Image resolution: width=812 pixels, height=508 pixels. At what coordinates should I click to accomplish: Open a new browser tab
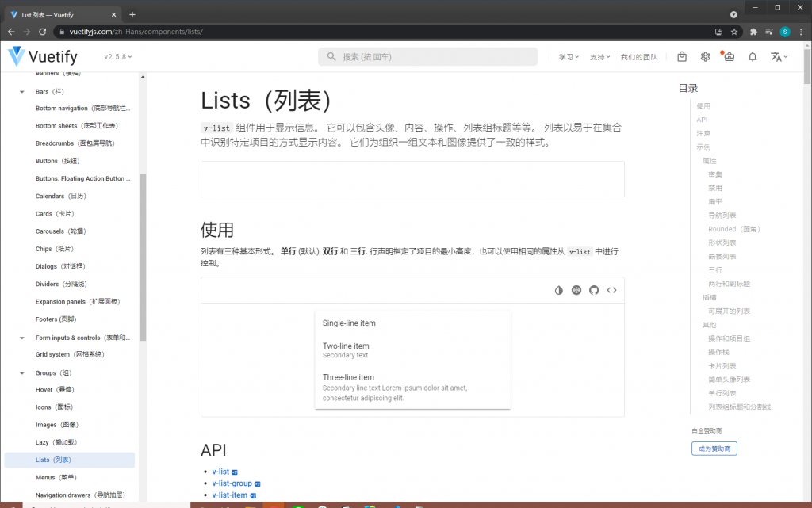coord(132,14)
